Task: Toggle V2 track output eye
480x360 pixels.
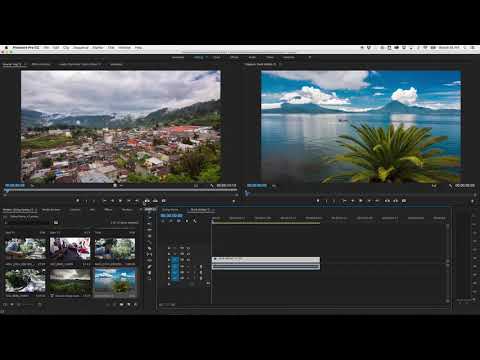Action: 189,254
